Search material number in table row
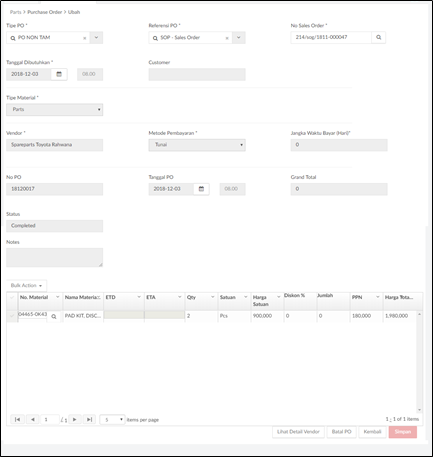Viewport: 433px width, 457px height. coord(54,316)
